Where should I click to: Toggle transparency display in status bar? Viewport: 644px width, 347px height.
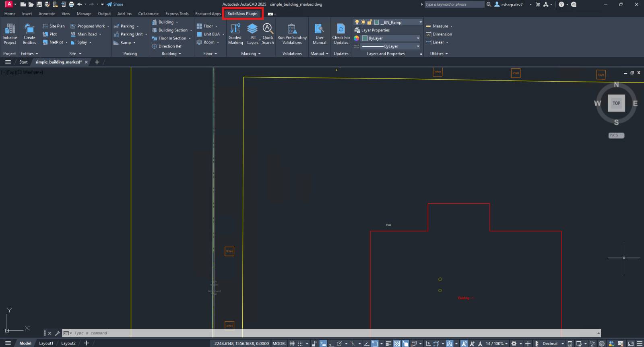click(397, 343)
